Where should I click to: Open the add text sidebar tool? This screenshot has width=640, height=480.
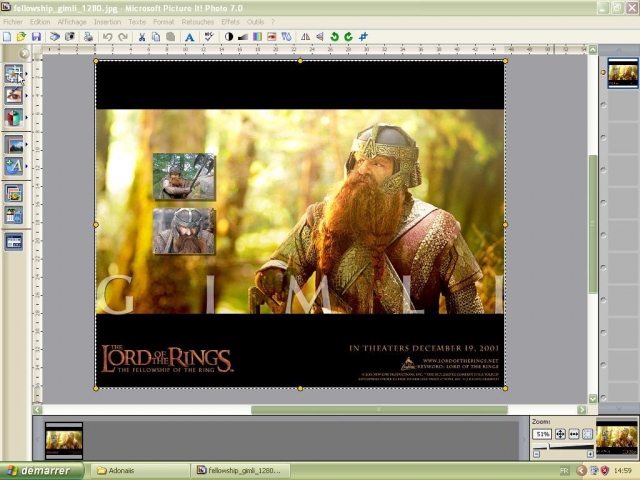13,167
